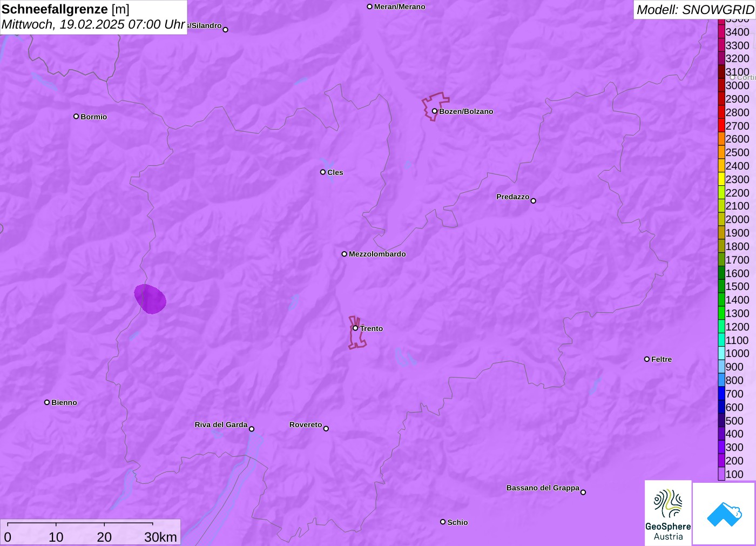This screenshot has width=756, height=546.
Task: Click the Feltre location dot
Action: coord(647,359)
